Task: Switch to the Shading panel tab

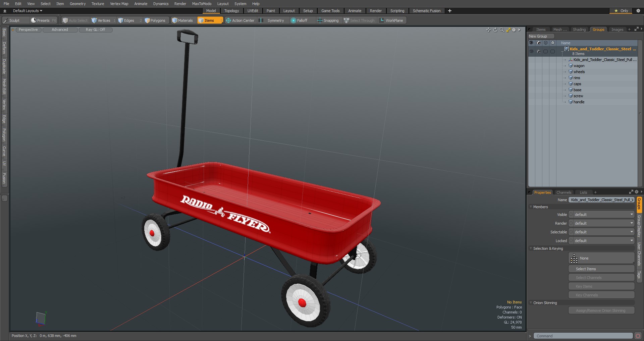Action: tap(579, 30)
